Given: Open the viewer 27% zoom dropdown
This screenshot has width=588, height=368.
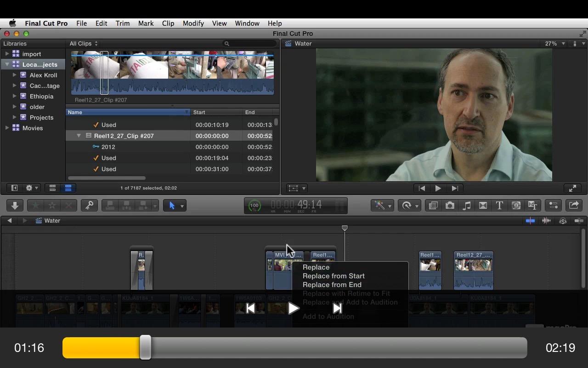Looking at the screenshot, I should coord(555,44).
